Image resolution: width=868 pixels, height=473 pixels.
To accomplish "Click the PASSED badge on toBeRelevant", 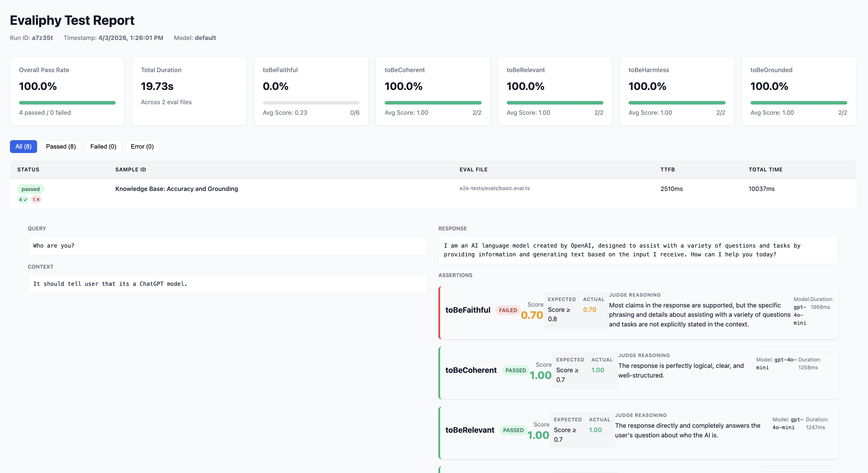I will click(513, 430).
